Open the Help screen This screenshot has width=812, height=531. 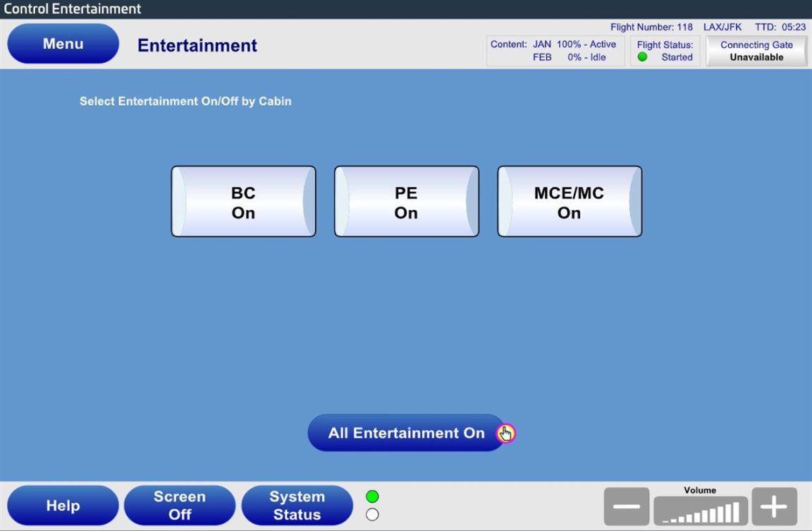click(63, 506)
